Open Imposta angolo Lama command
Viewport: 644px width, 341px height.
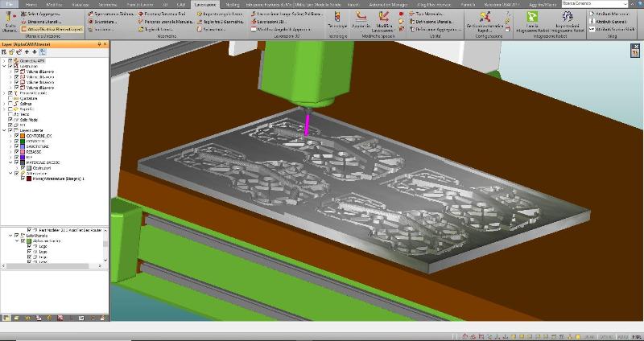point(220,14)
